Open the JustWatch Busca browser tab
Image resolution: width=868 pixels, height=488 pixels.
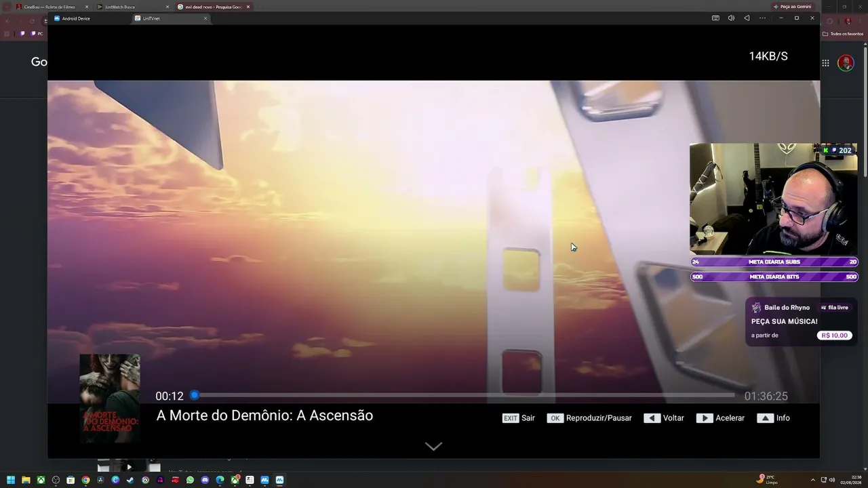[131, 7]
